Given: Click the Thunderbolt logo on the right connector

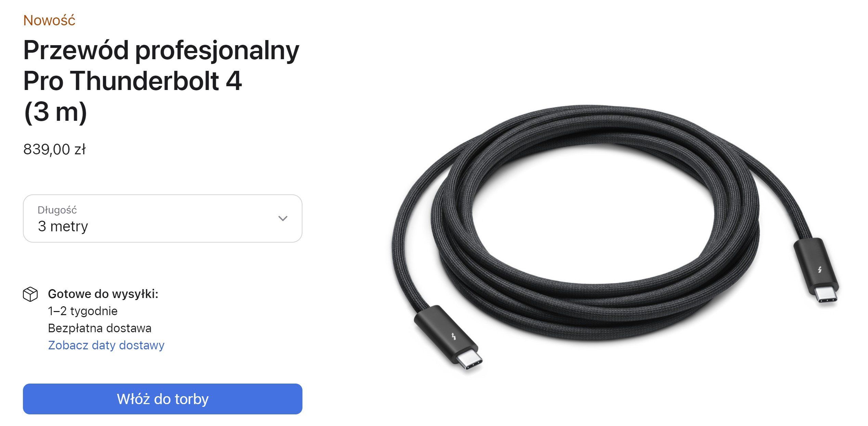Looking at the screenshot, I should point(820,270).
